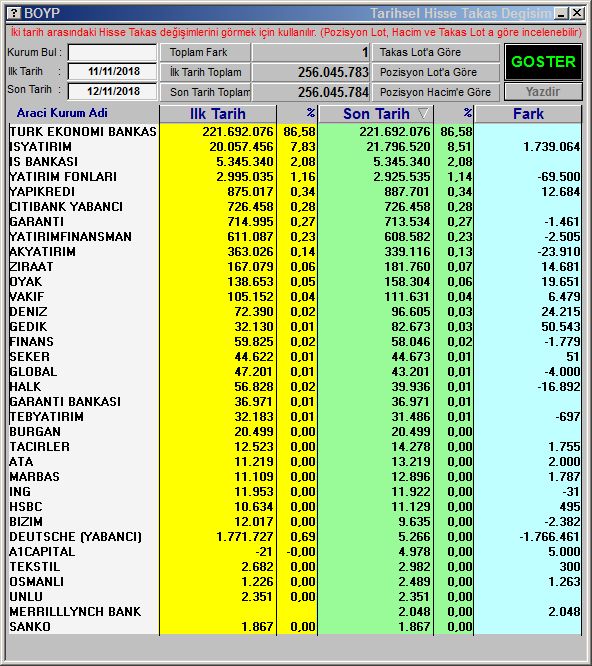Select YAPIKREDI row name
Viewport: 592px width, 666px height.
42,192
